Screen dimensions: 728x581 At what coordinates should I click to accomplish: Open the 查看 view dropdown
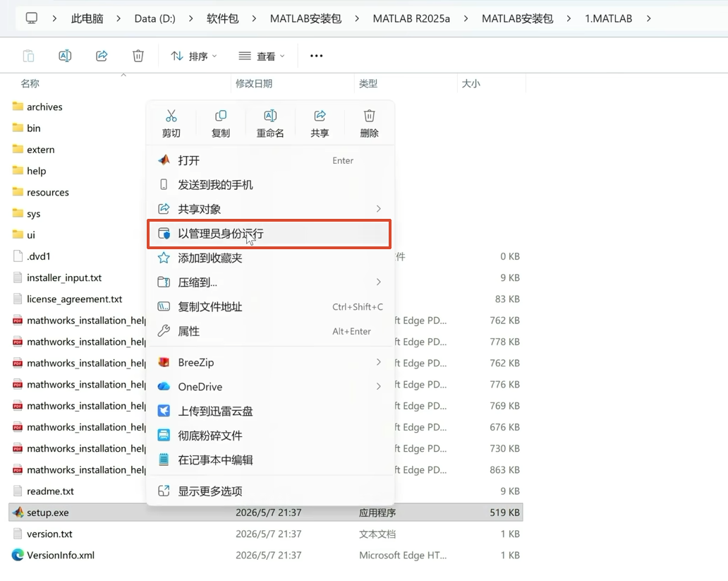pyautogui.click(x=262, y=56)
